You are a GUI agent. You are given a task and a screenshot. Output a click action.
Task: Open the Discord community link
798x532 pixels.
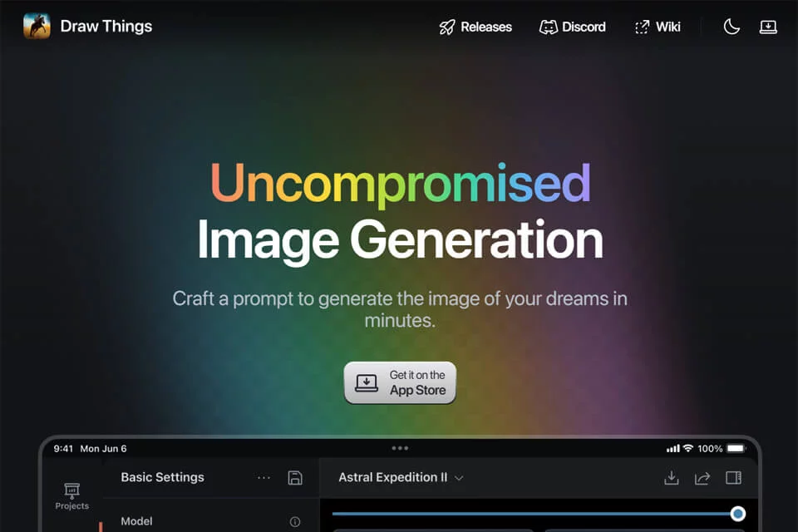click(x=573, y=27)
